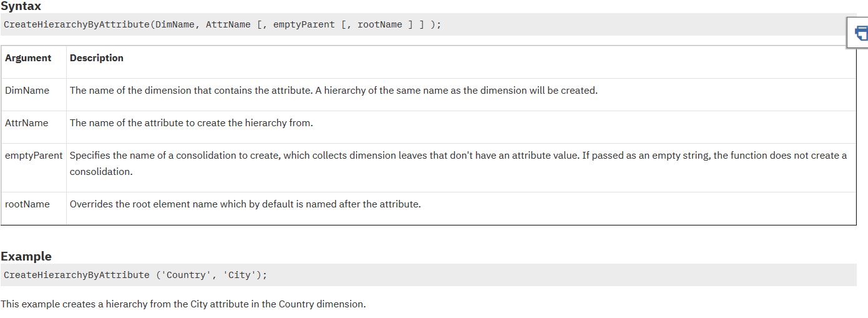
Task: Click the rootName description text
Action: [x=245, y=204]
